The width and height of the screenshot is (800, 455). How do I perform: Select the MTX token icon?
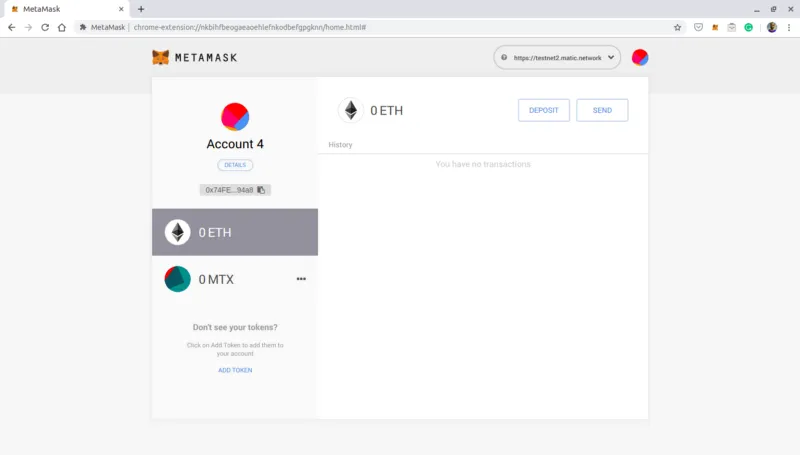pos(178,279)
